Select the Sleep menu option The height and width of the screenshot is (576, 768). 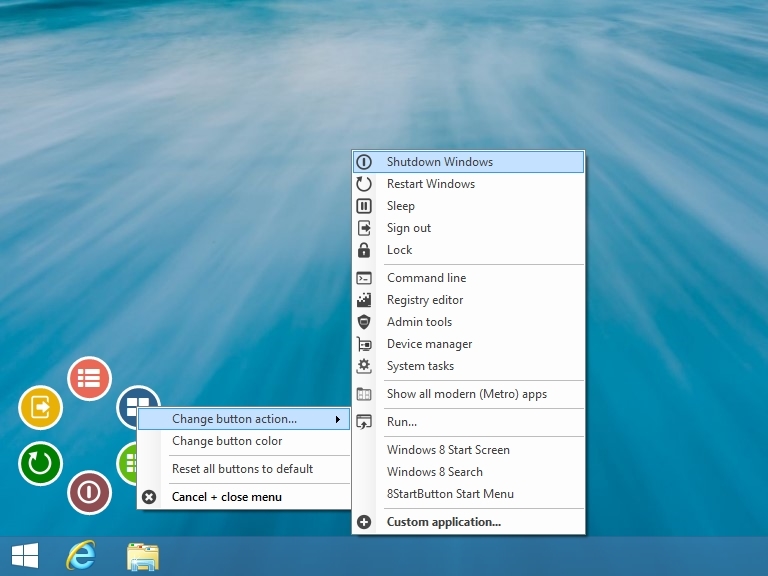point(468,206)
